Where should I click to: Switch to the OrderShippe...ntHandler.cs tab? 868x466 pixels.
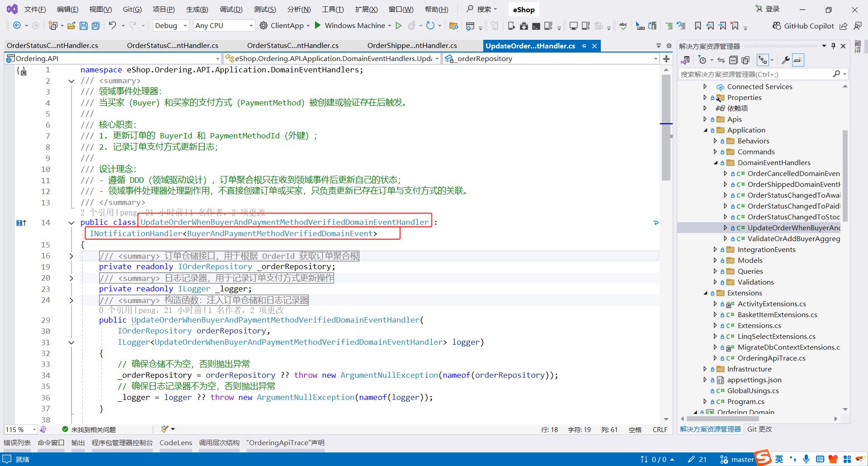[412, 46]
